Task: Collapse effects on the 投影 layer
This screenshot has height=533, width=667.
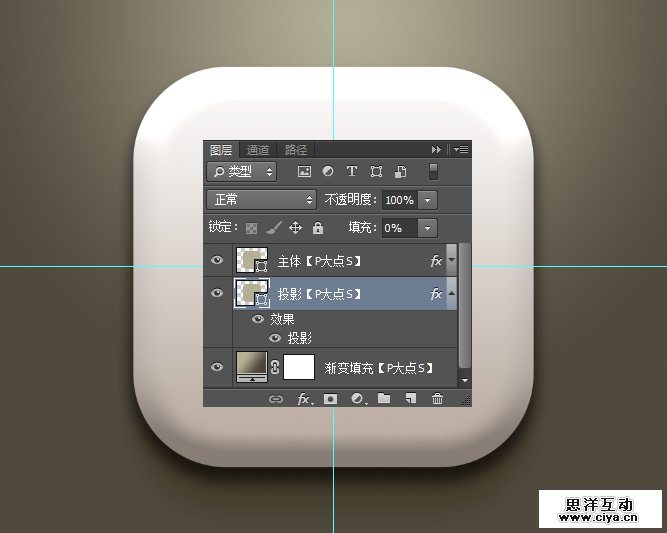Action: pos(451,294)
